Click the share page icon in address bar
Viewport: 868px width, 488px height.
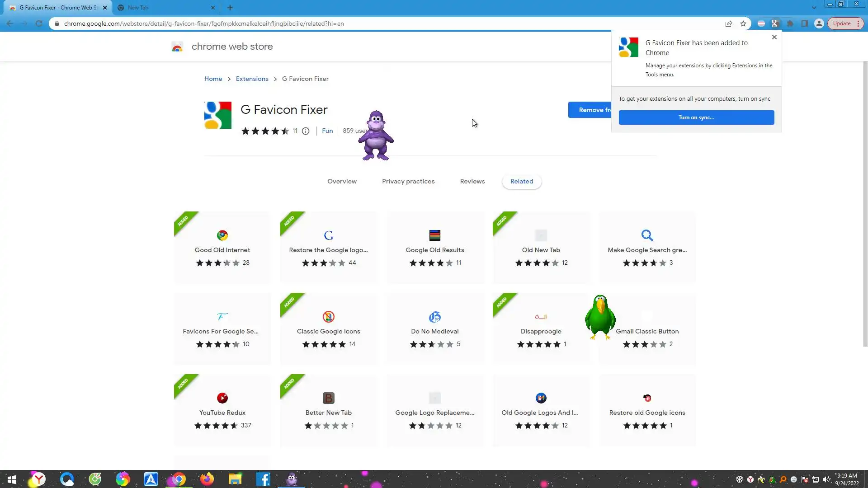[x=729, y=23]
